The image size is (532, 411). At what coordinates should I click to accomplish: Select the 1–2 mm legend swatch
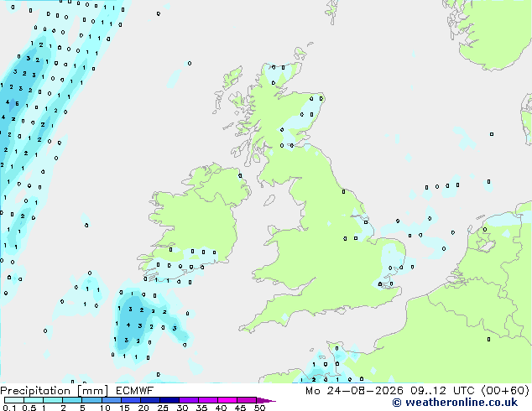point(53,400)
